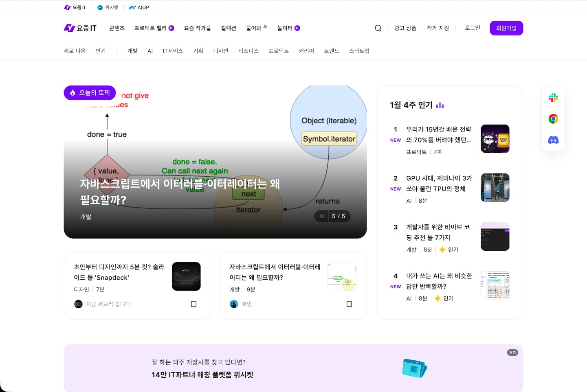Bookmark the Snapdeck slide tool article
This screenshot has height=392, width=587.
[193, 304]
